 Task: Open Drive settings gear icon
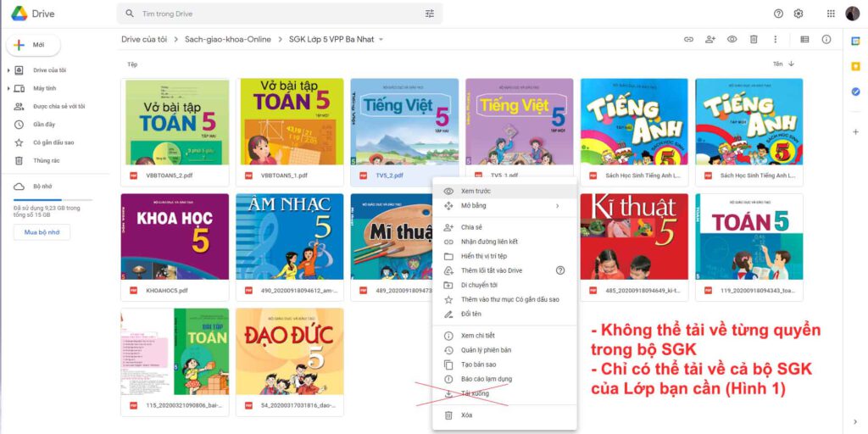pos(798,14)
